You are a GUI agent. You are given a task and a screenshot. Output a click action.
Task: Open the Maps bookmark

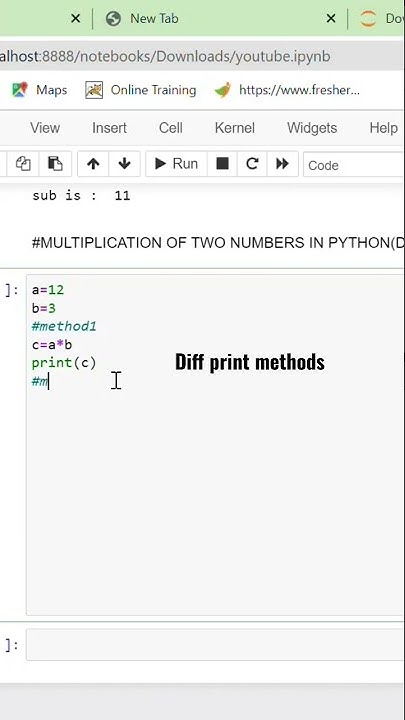pos(39,90)
